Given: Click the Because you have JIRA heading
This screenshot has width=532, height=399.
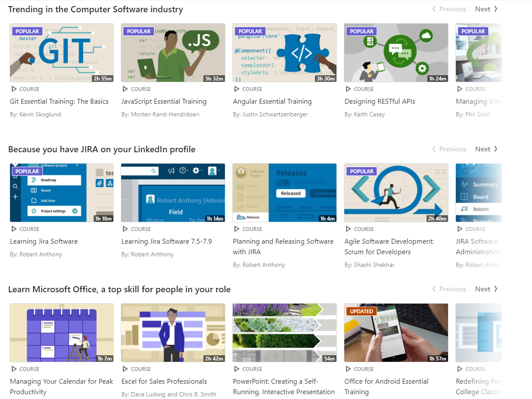Looking at the screenshot, I should click(102, 149).
